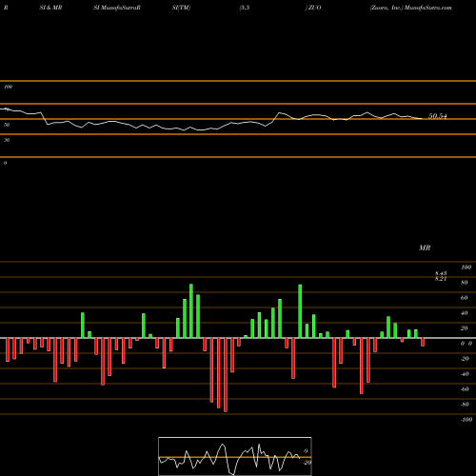Click the MR axis label -100

pyautogui.click(x=466, y=420)
